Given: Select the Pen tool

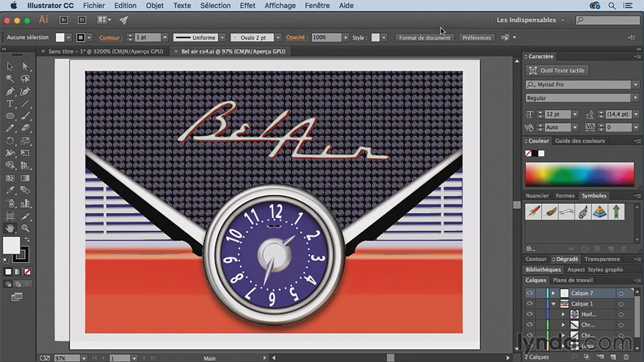Looking at the screenshot, I should [10, 91].
